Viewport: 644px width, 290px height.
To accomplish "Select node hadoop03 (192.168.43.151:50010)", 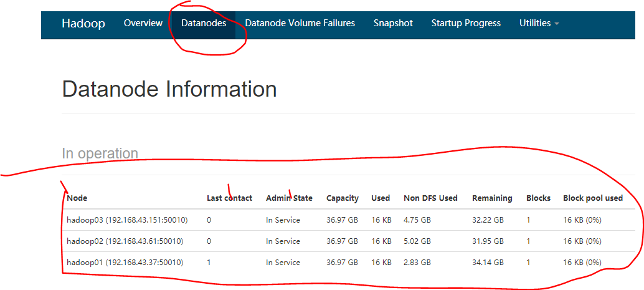I will coord(127,220).
